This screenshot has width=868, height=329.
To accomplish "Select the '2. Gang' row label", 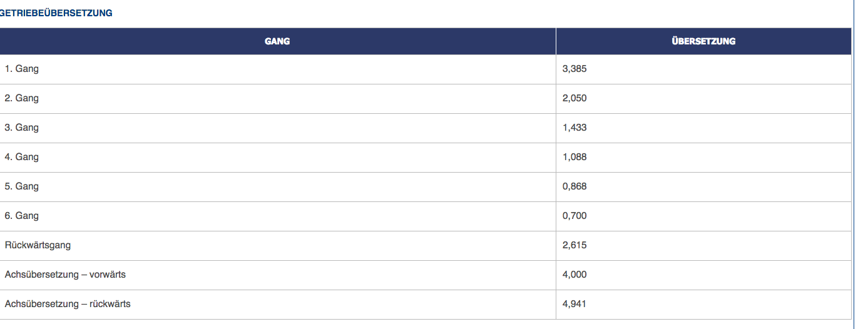I will (x=22, y=98).
